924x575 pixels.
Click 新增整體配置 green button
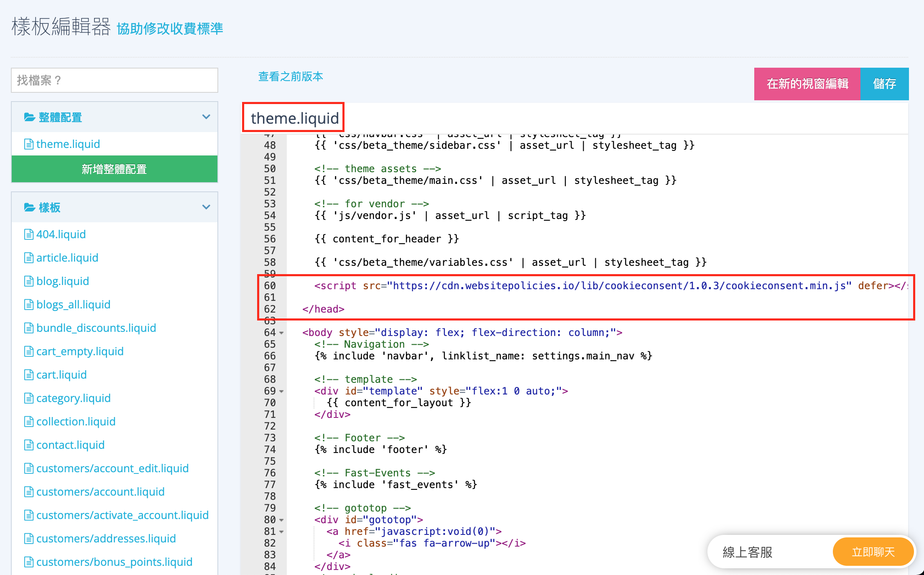115,168
